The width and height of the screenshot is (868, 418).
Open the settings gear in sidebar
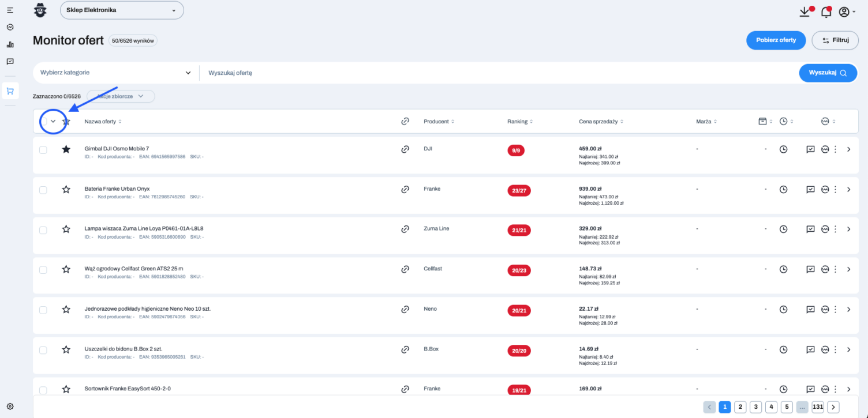point(10,406)
